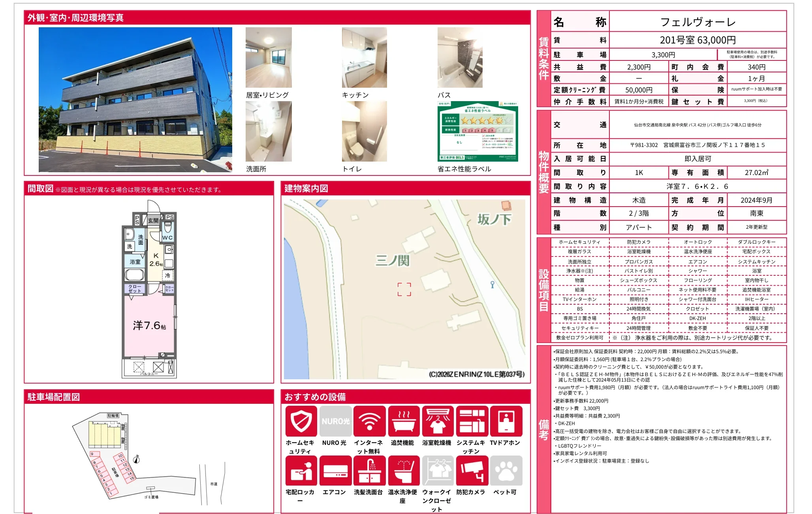
Task: Click 保証人不要 in the equipment table
Action: point(756,328)
